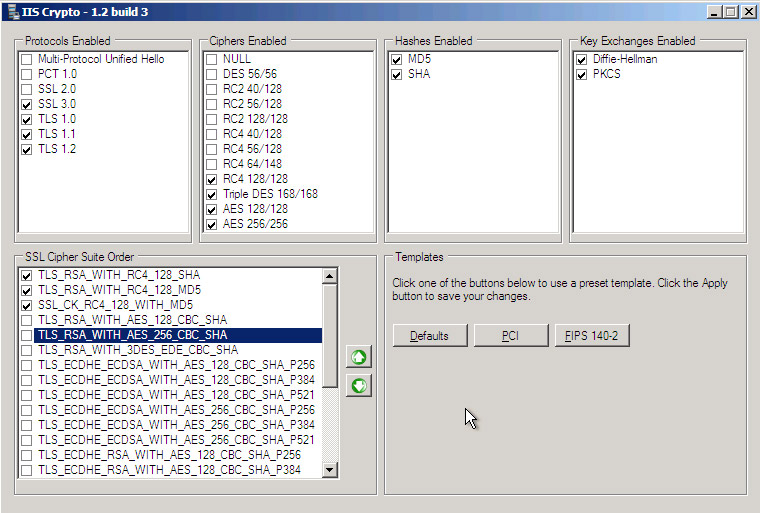Uncheck the SSL 3.0 protocol
760x513 pixels.
(x=27, y=104)
